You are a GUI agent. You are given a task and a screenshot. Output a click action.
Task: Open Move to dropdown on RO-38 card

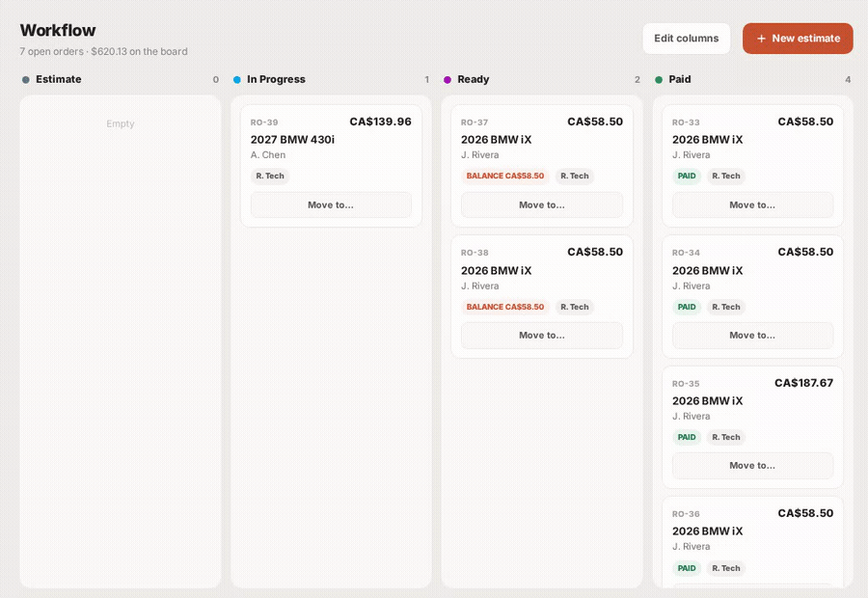click(x=541, y=335)
